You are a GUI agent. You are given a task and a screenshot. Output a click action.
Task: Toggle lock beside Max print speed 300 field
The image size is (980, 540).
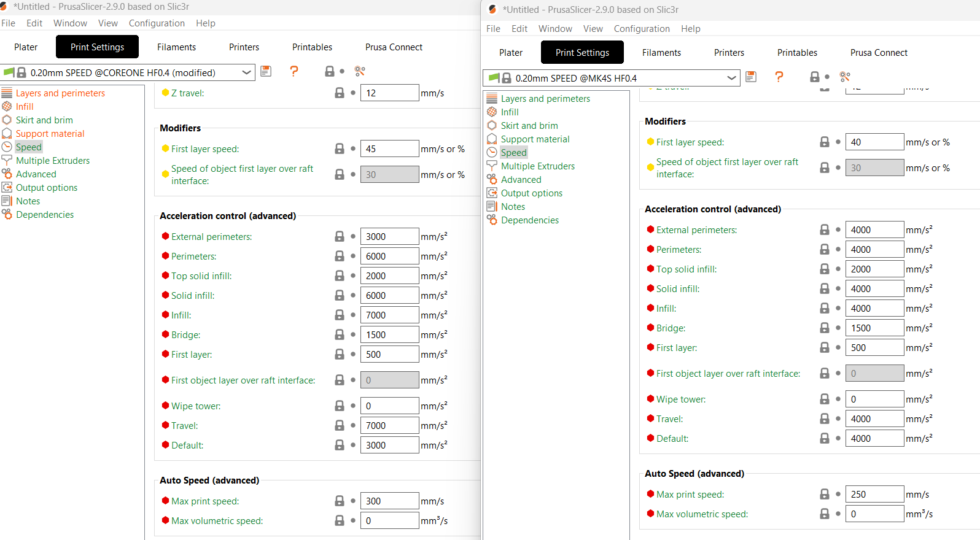coord(340,501)
